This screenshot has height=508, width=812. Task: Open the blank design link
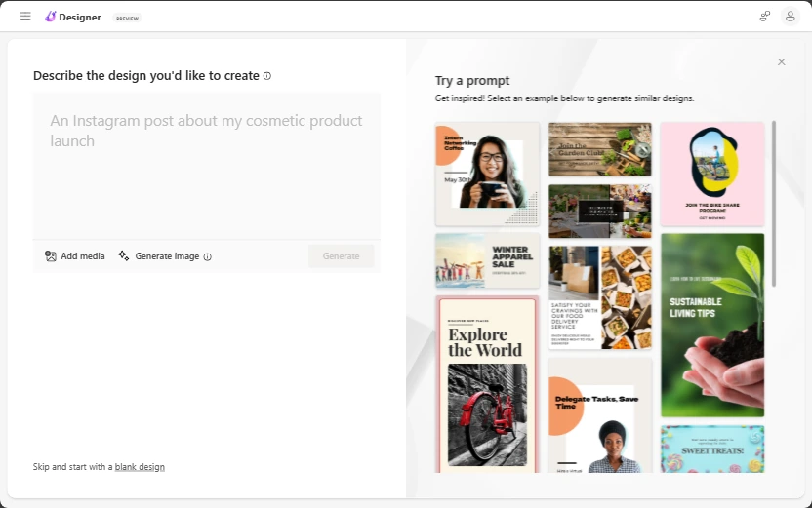pyautogui.click(x=140, y=467)
